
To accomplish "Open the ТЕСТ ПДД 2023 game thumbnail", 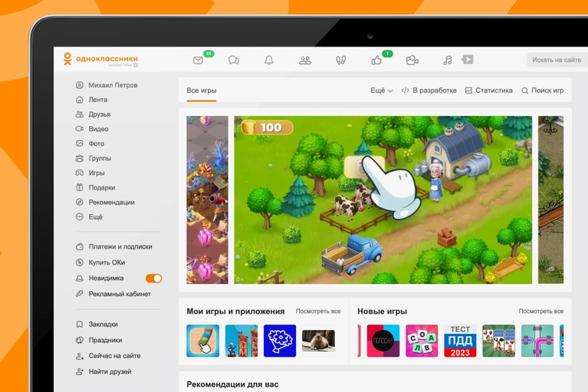I will coord(460,341).
